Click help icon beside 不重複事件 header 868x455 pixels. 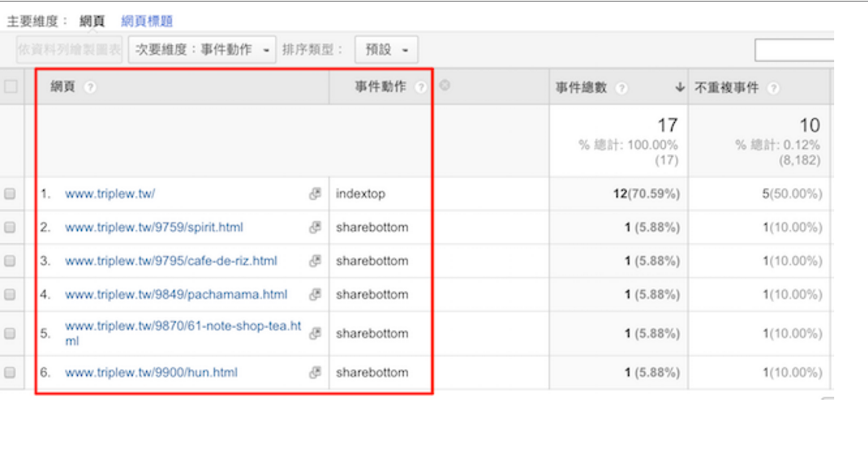tap(773, 88)
